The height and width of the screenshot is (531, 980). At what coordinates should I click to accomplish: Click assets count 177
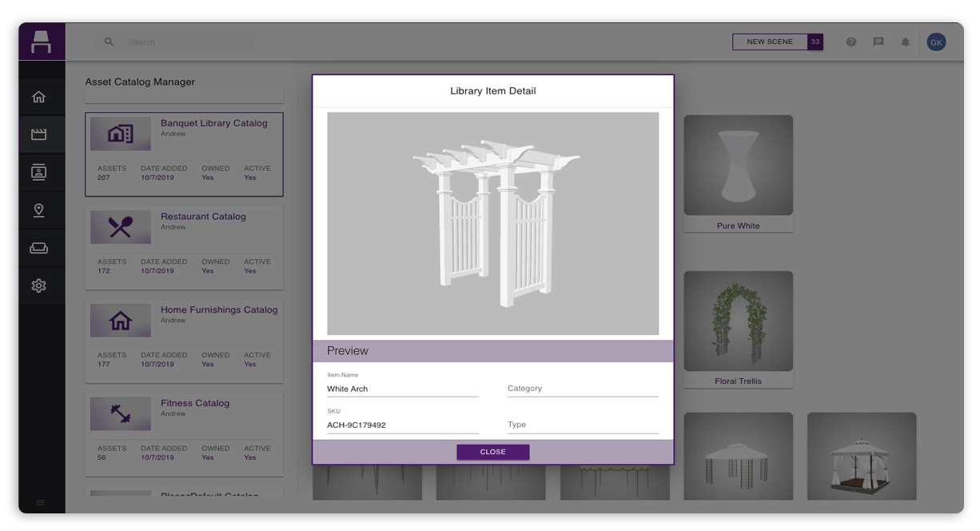tap(104, 365)
